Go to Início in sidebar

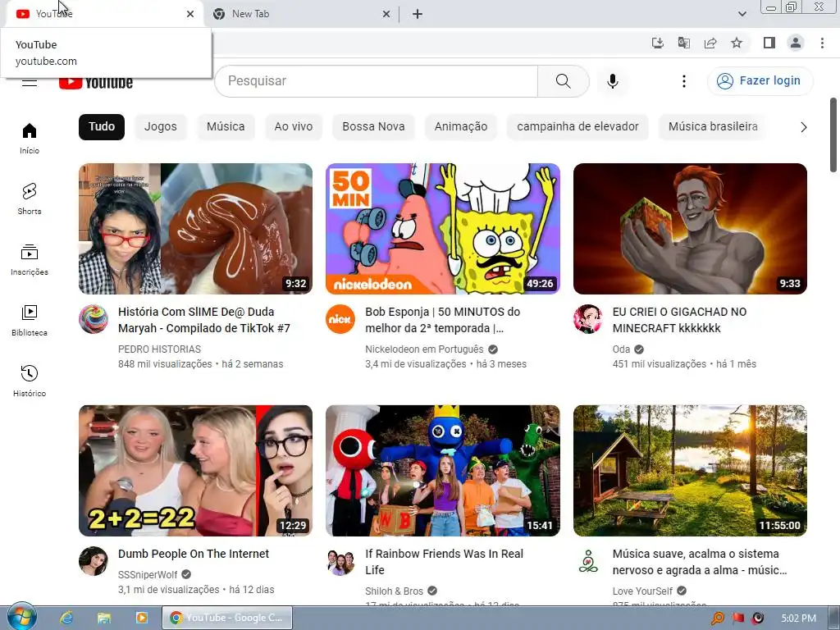(x=30, y=138)
